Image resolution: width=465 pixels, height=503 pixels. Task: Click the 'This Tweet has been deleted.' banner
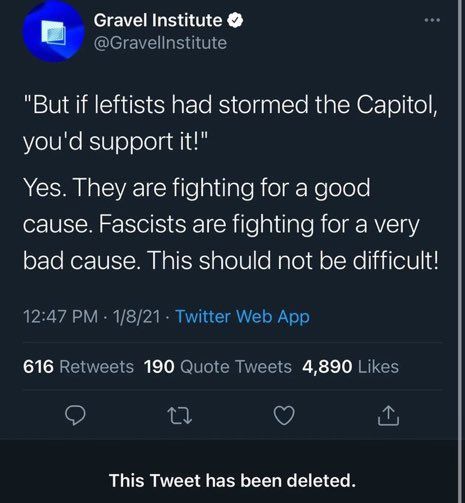click(232, 480)
